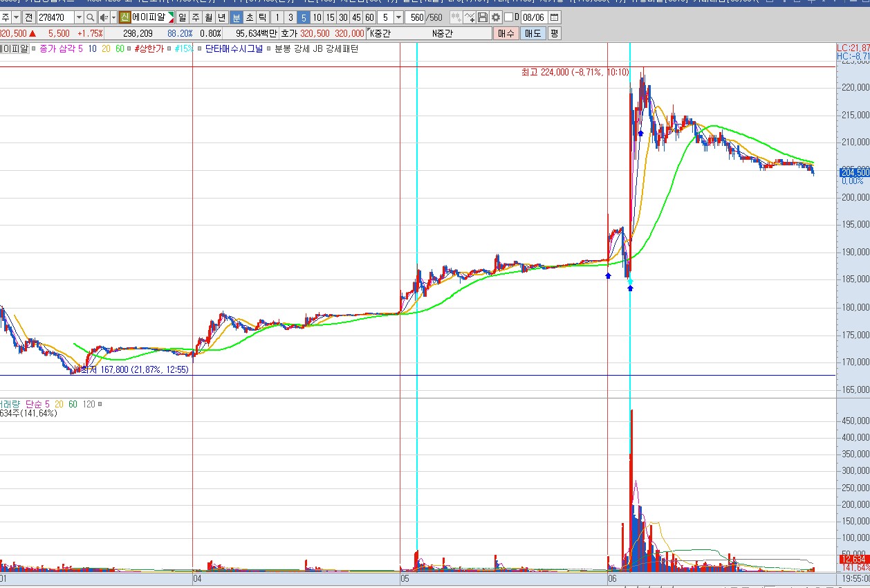Set interval to 30 minutes
The width and height of the screenshot is (870, 588).
click(x=343, y=17)
